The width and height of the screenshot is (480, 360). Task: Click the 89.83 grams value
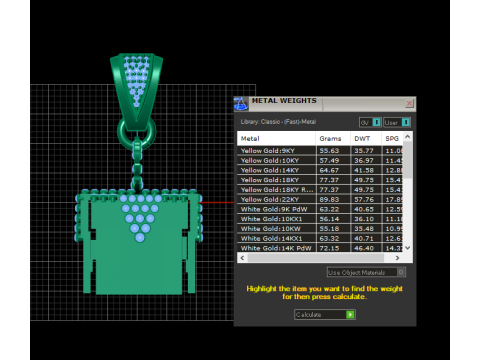[329, 199]
